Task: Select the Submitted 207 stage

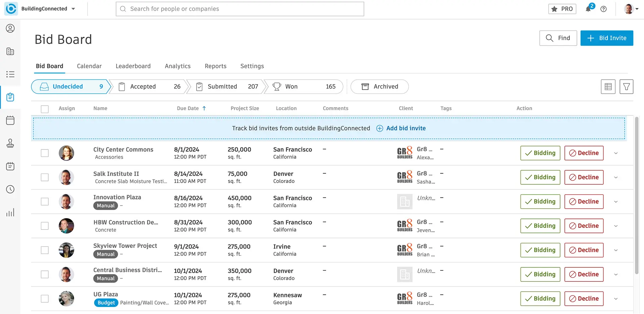Action: pos(227,86)
